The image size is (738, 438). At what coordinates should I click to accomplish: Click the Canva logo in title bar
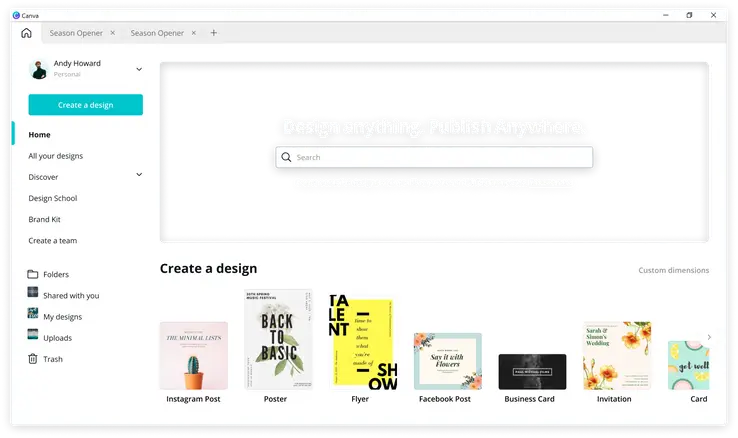16,16
